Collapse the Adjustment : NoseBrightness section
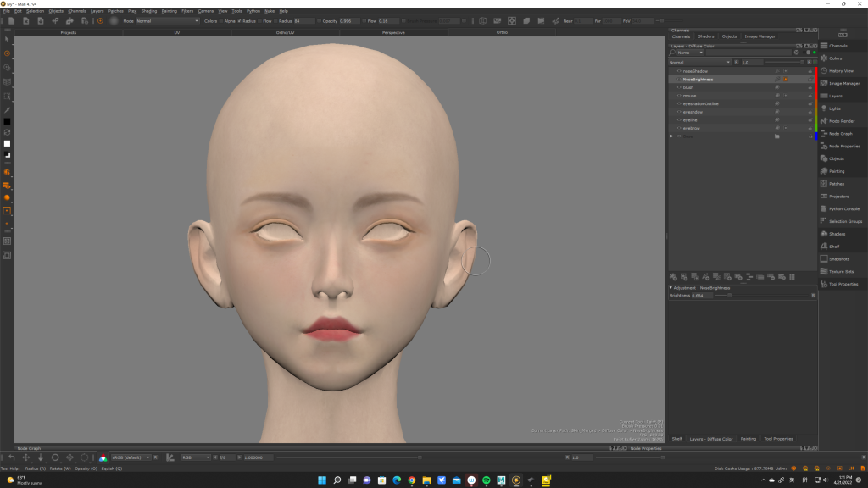Screen dimensions: 868x488 [x=671, y=287]
